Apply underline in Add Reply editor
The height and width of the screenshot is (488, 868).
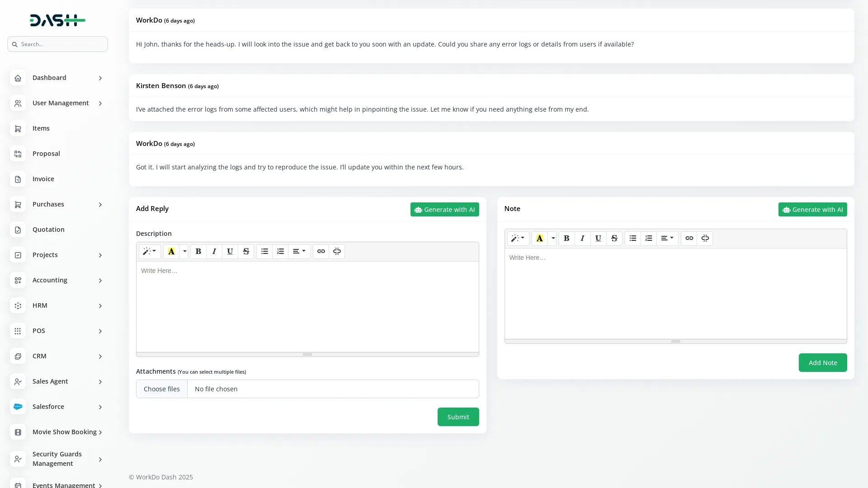tap(230, 252)
